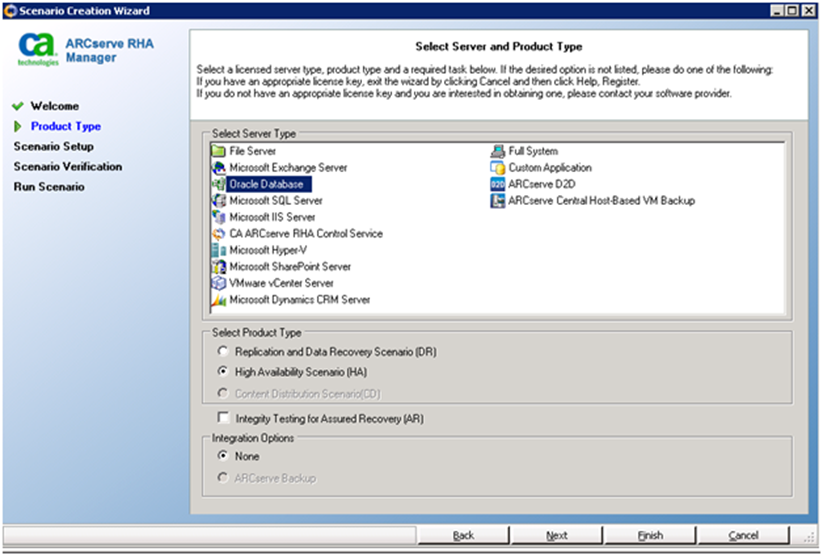Open the Scenario Setup wizard step

[x=54, y=146]
